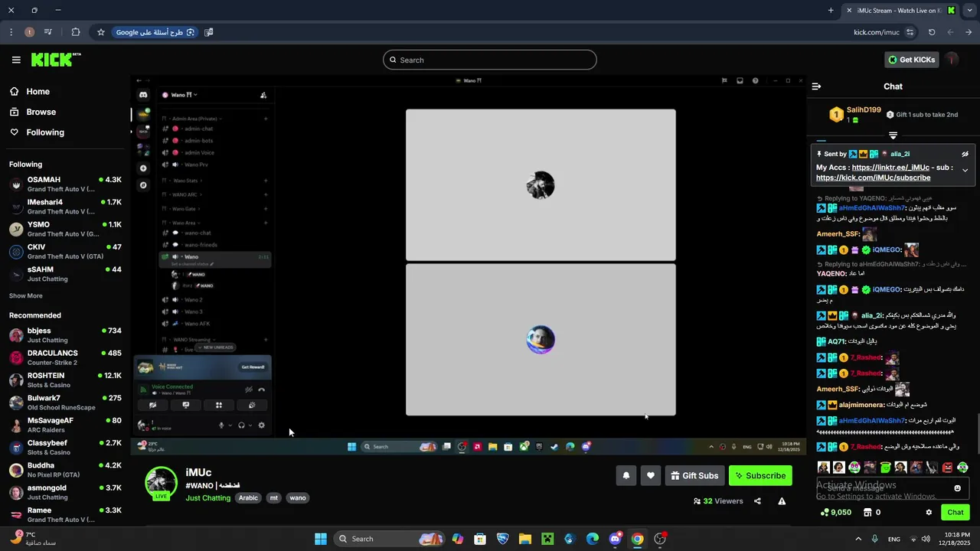Expand the gift leaderboard handle

[893, 135]
